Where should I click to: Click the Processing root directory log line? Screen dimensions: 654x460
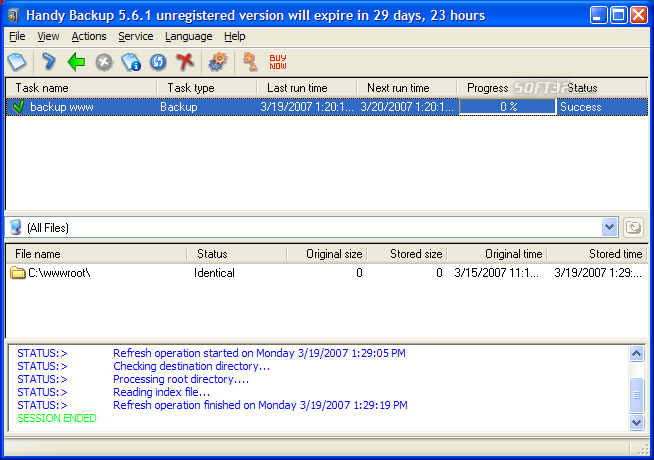tap(181, 379)
